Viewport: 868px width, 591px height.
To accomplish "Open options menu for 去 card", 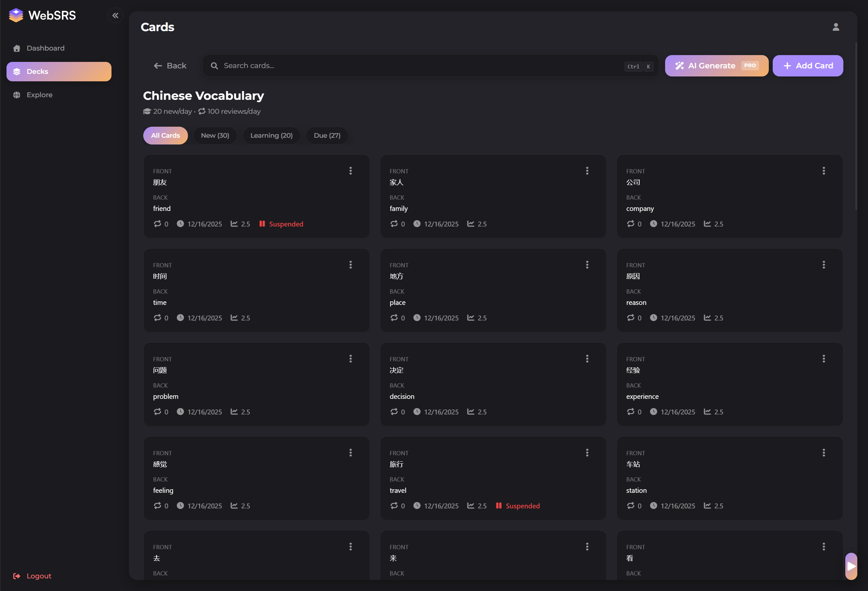I will pyautogui.click(x=350, y=547).
